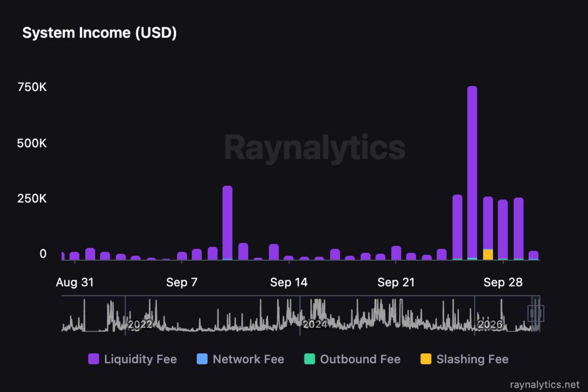Toggle the Liquidity Fee legend series

132,359
